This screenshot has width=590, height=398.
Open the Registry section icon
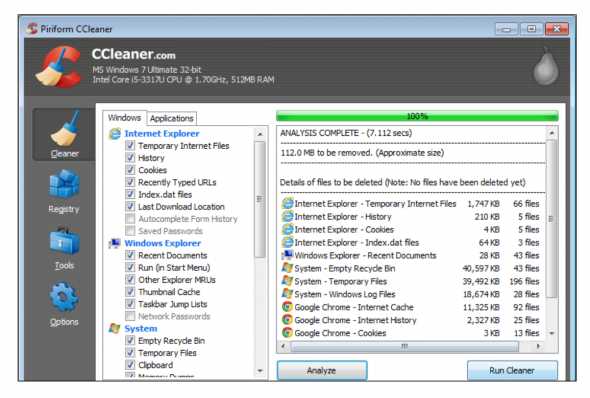(x=64, y=184)
